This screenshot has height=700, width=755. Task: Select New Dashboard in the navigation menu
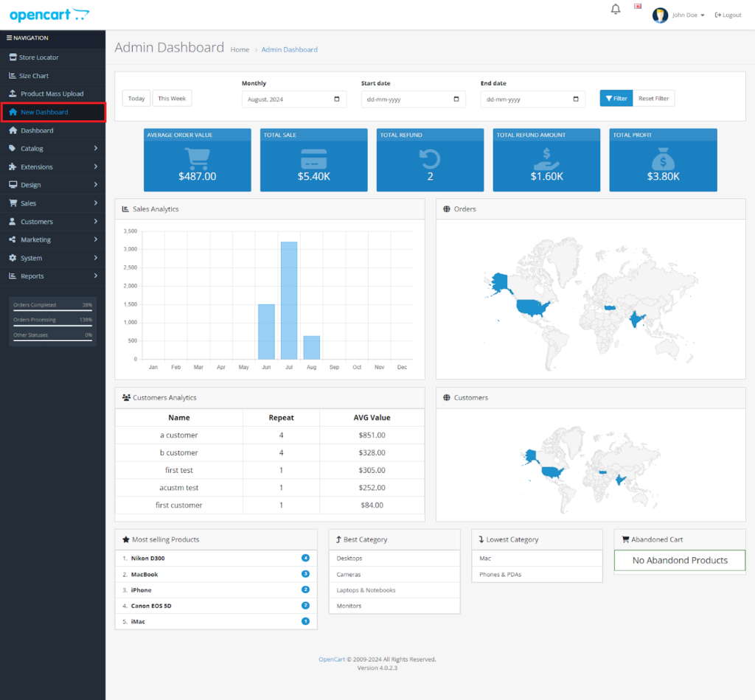click(40, 111)
